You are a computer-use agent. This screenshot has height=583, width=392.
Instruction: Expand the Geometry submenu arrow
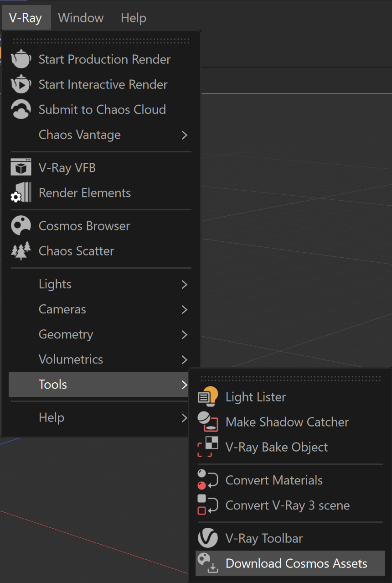tap(185, 335)
